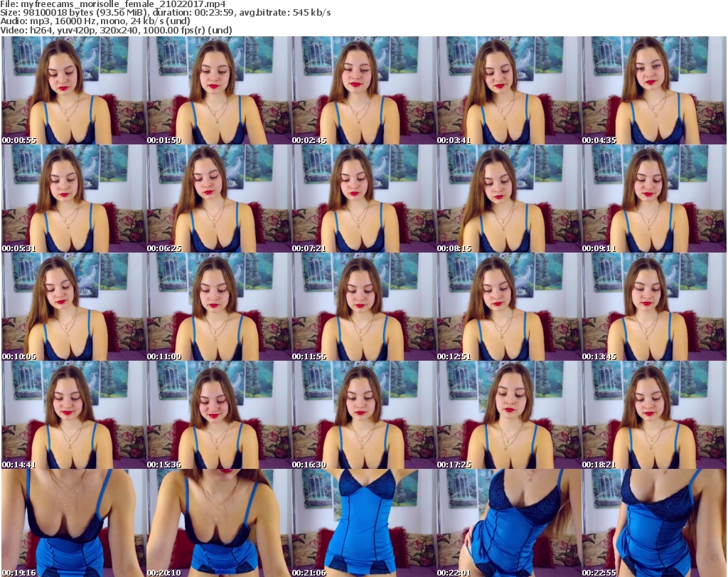Open the frame at 00:02:45
This screenshot has width=728, height=577.
click(x=363, y=90)
